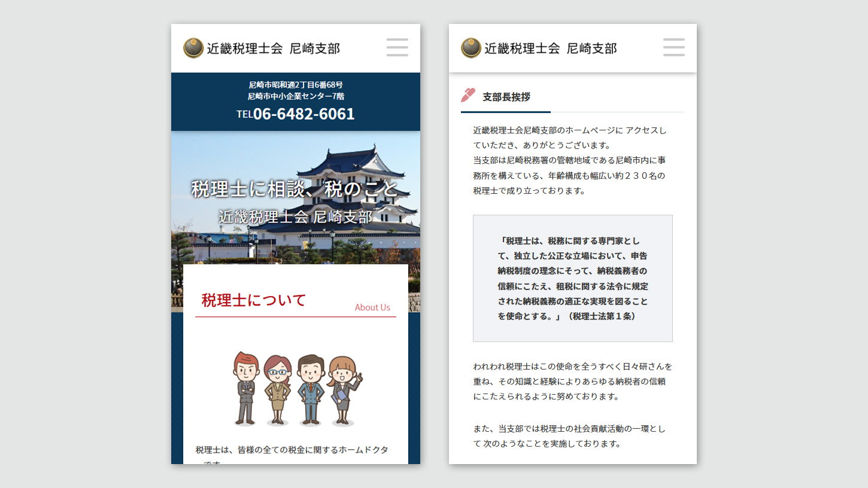The height and width of the screenshot is (488, 868).
Task: Click the 税理士について heading
Action: (254, 300)
